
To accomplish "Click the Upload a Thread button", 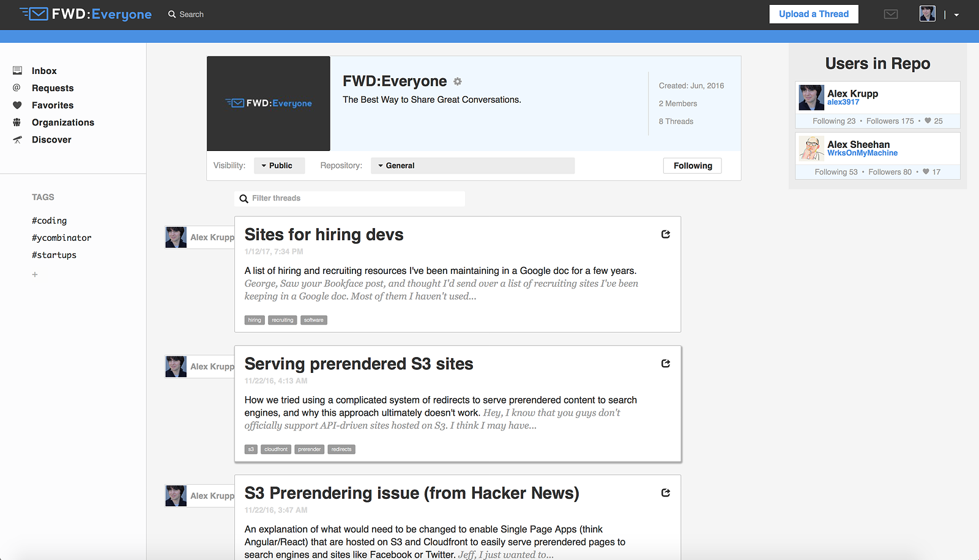I will [814, 14].
